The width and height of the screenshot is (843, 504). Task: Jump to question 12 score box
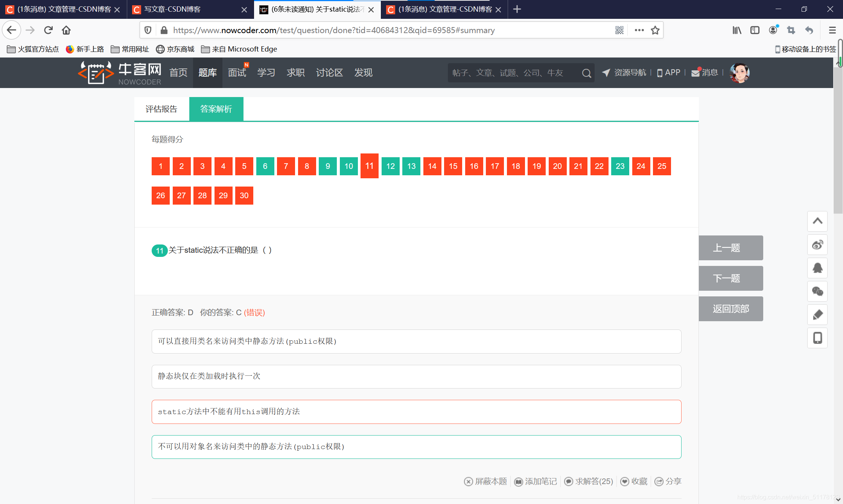coord(391,166)
